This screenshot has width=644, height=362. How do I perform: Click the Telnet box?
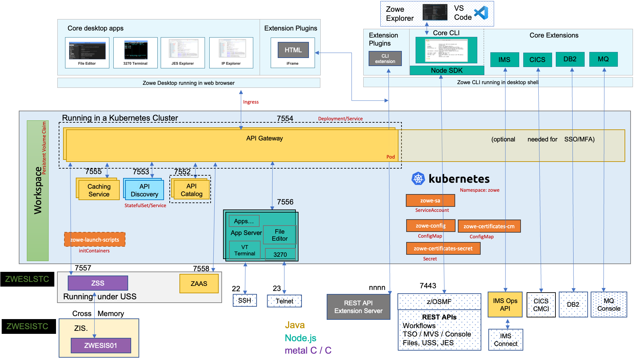point(284,301)
